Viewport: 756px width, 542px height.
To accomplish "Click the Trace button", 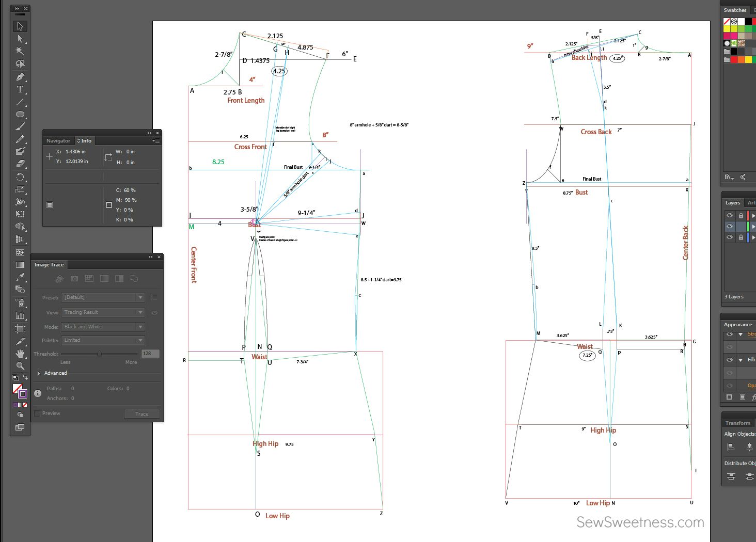I will (141, 414).
